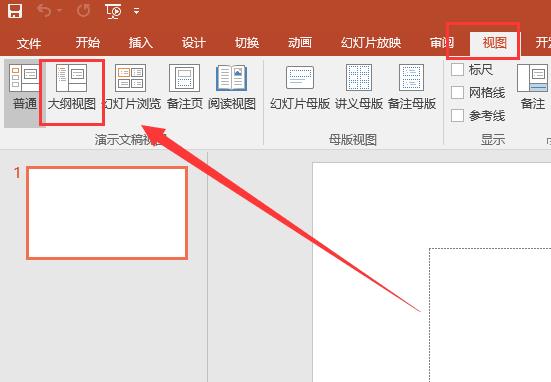Open the 文件 menu
The width and height of the screenshot is (551, 382).
tap(29, 43)
